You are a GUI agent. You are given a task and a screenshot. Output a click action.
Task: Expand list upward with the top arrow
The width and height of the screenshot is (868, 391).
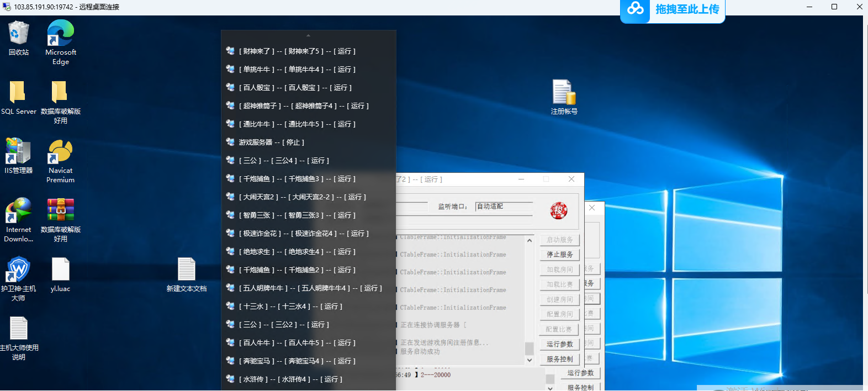coord(308,35)
